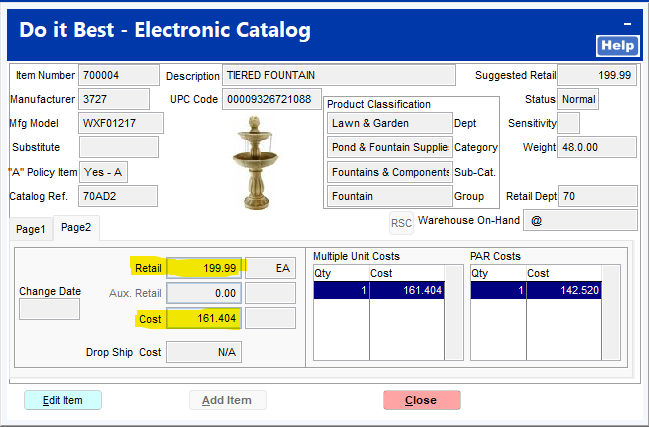
Task: Click the Product Classification heading
Action: point(379,104)
